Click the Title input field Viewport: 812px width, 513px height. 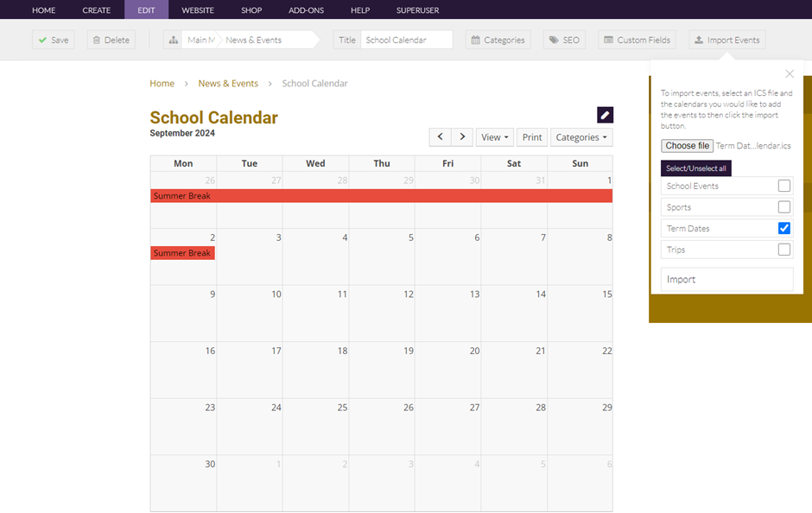pos(407,40)
